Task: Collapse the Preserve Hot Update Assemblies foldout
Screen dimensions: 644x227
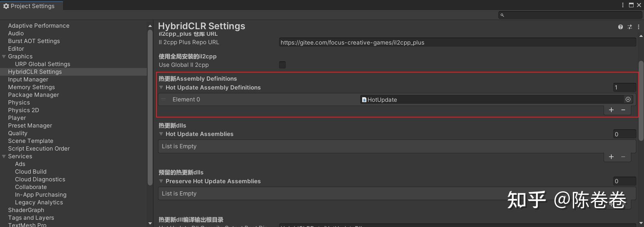Action: (x=161, y=181)
